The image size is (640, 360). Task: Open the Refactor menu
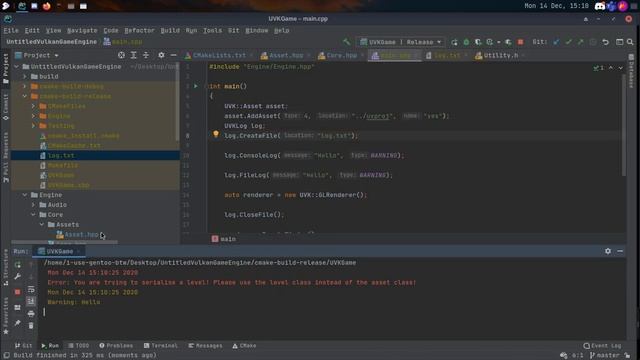(x=139, y=30)
